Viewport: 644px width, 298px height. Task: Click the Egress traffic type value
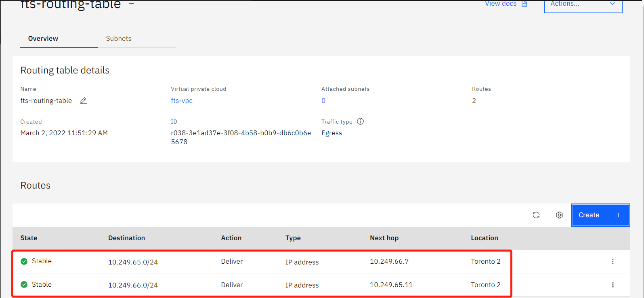tap(331, 133)
